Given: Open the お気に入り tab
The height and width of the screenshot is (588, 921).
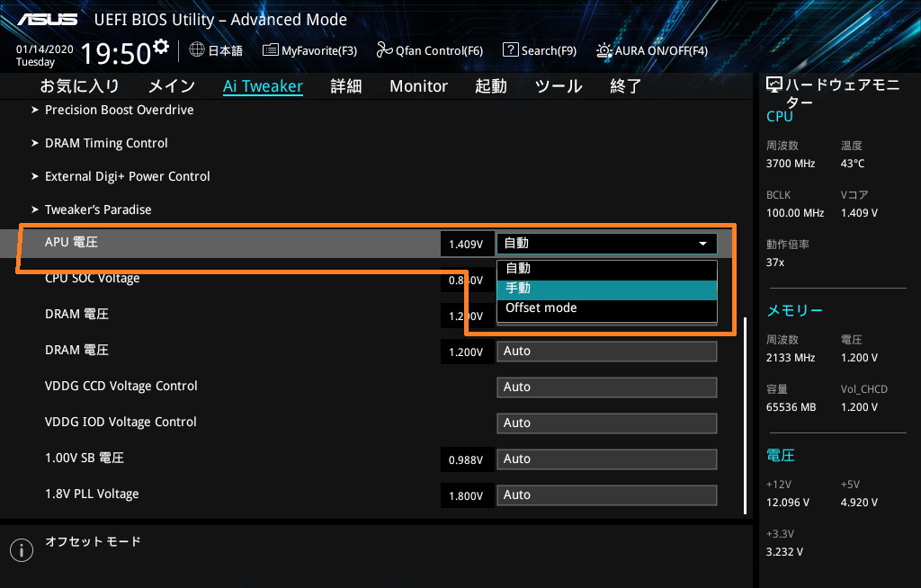Looking at the screenshot, I should 80,86.
